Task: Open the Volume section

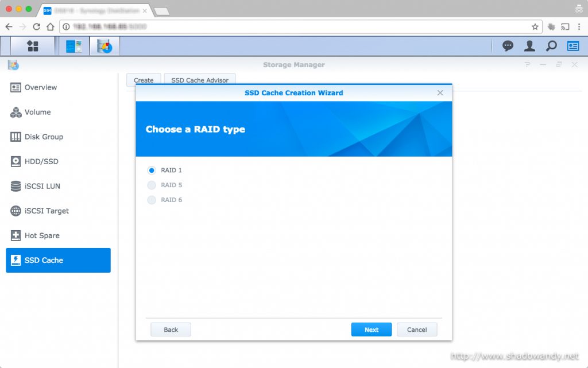Action: [37, 113]
